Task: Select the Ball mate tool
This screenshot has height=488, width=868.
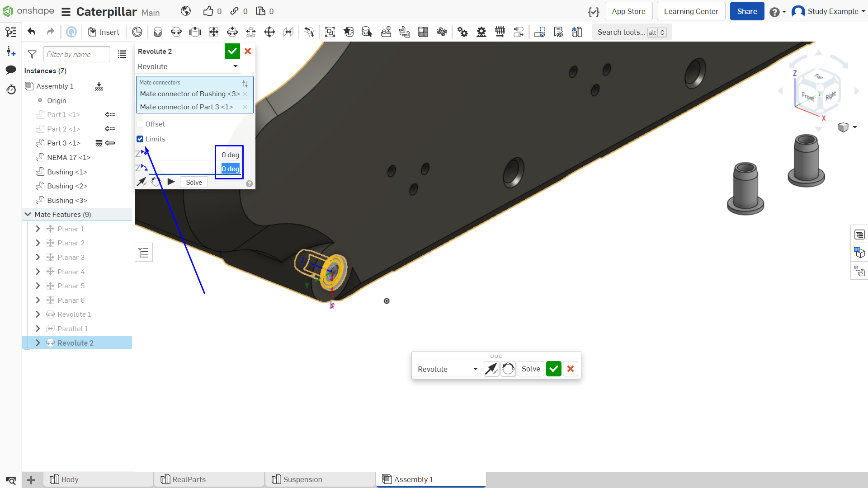Action: pyautogui.click(x=269, y=32)
